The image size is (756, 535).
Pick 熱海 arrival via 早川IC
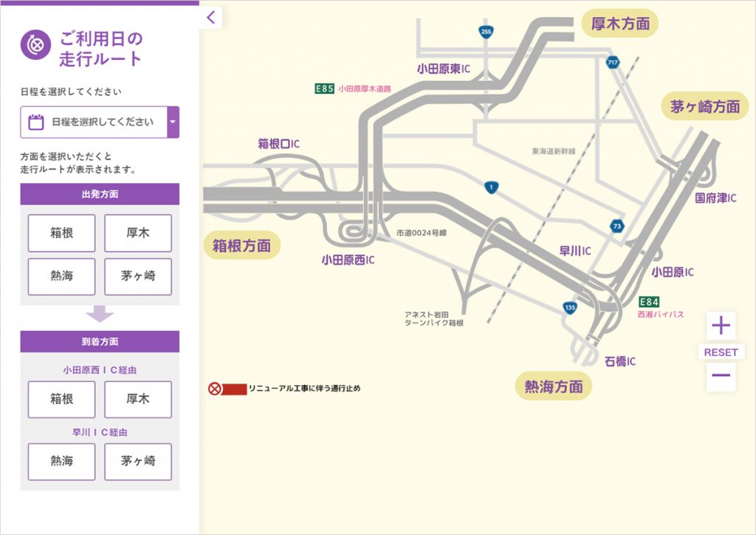point(61,462)
